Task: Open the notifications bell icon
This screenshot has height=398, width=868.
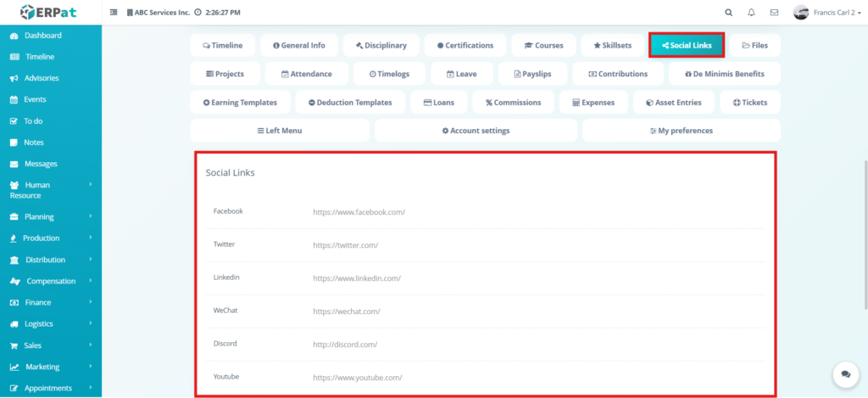Action: [751, 12]
